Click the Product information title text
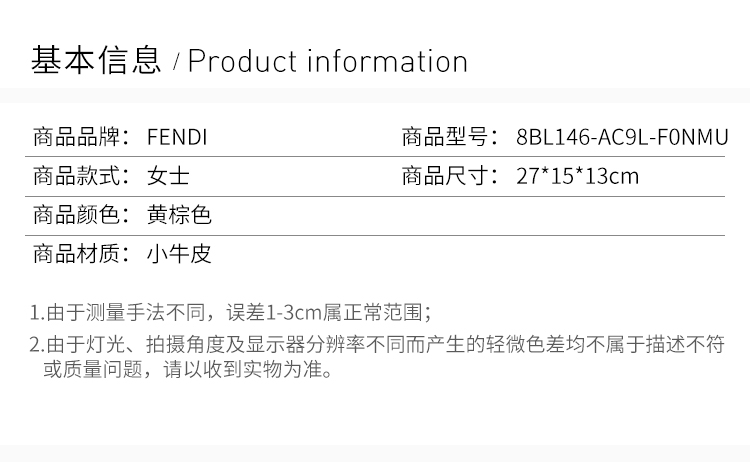750x462 pixels. [x=328, y=61]
